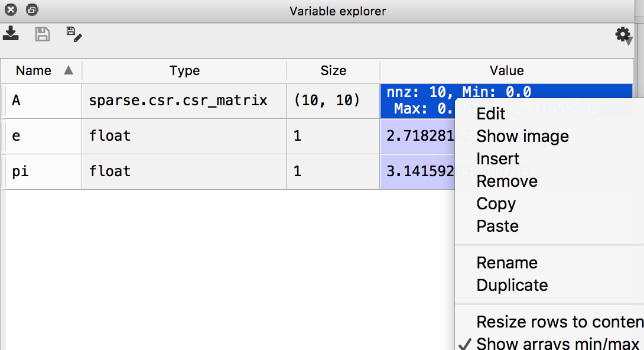The image size is (644, 350).
Task: Sort by the Size column header
Action: tap(333, 71)
